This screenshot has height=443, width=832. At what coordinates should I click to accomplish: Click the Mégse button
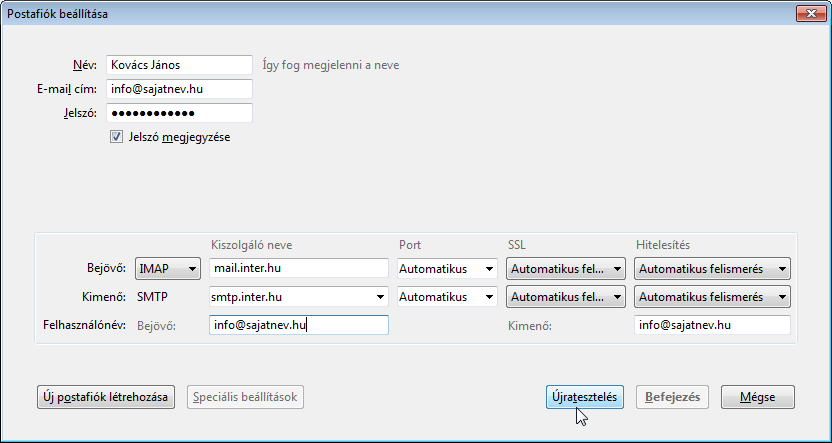[758, 397]
